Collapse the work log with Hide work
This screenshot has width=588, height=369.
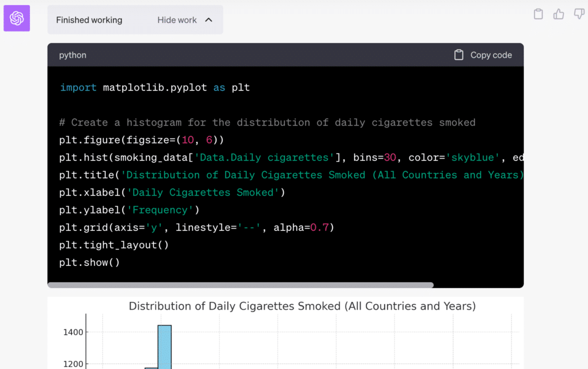(x=177, y=20)
